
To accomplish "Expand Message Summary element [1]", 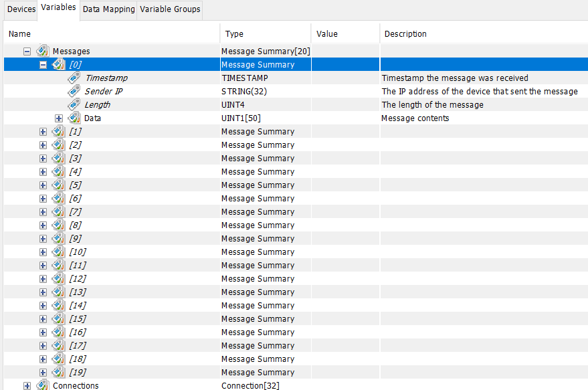I will [x=43, y=131].
